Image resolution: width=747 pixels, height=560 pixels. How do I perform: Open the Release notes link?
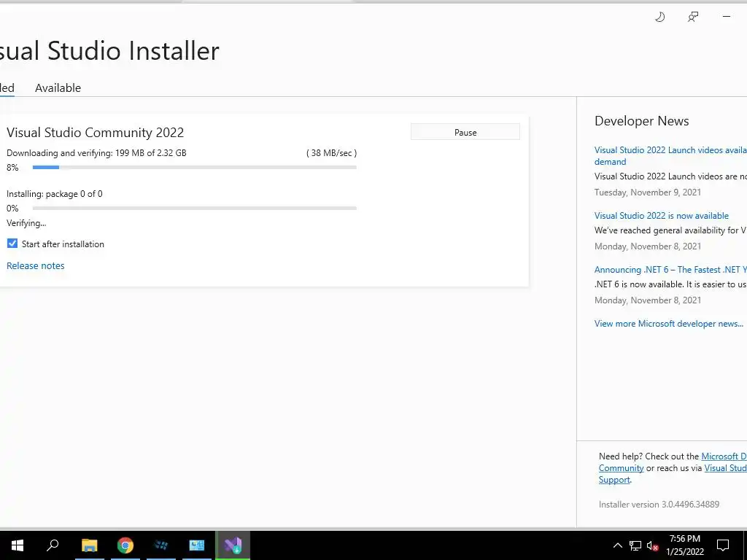click(x=35, y=265)
